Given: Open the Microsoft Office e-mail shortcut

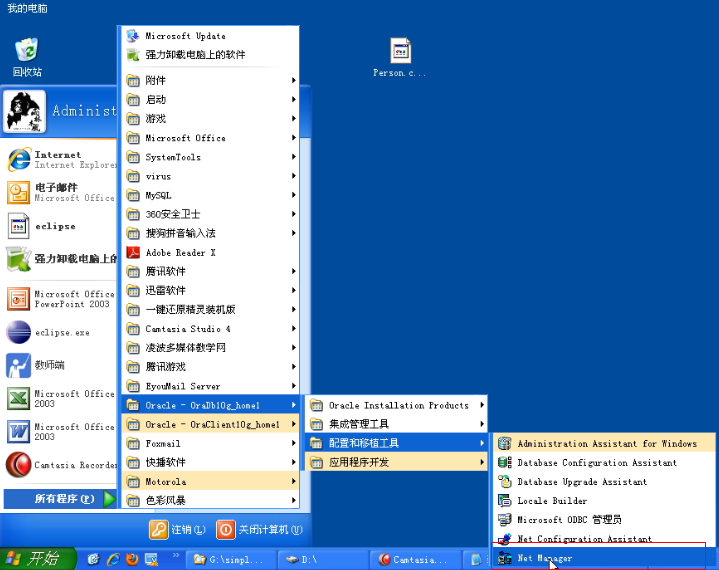Looking at the screenshot, I should (x=60, y=193).
